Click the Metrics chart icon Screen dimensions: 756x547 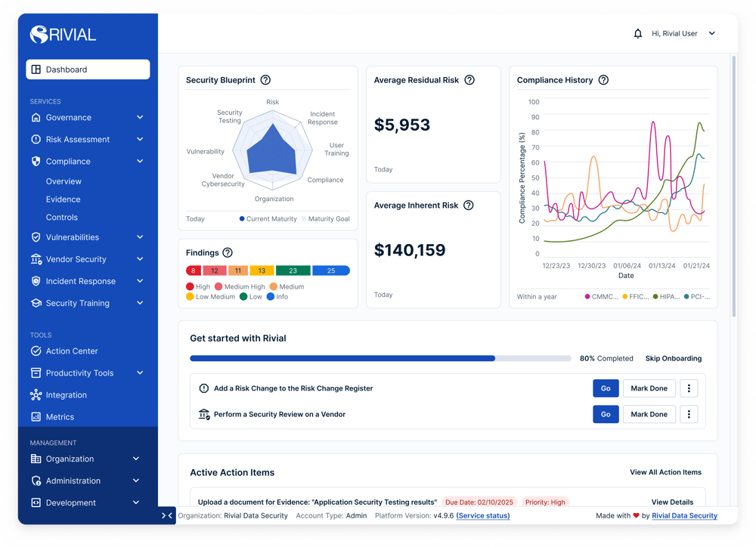coord(36,417)
